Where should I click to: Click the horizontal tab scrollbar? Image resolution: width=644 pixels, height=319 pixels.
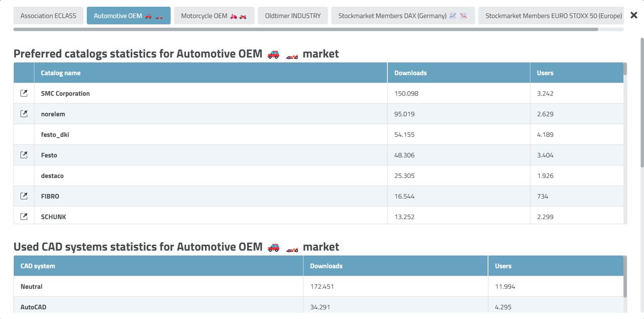pyautogui.click(x=306, y=29)
